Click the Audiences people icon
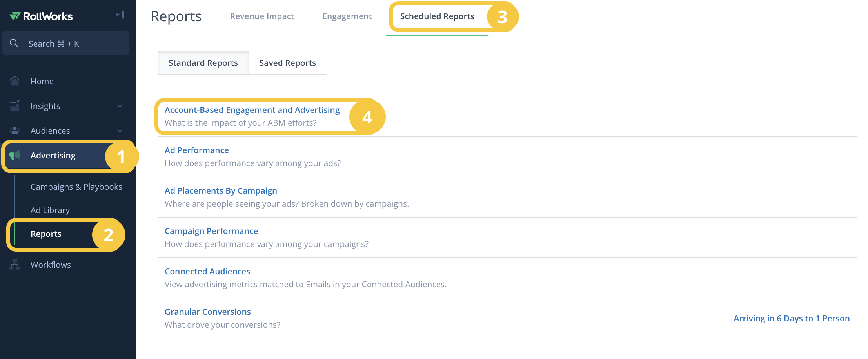This screenshot has height=359, width=868. (x=15, y=131)
